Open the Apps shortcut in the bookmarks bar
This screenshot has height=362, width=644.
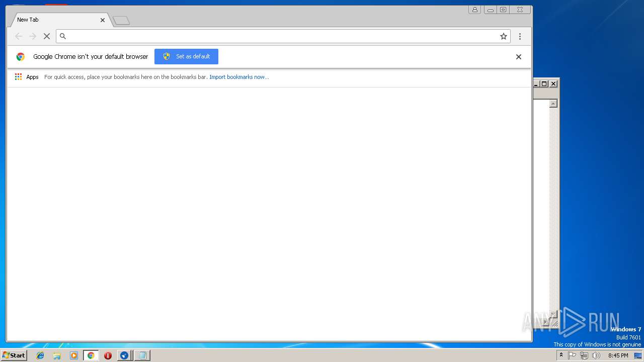click(x=27, y=77)
